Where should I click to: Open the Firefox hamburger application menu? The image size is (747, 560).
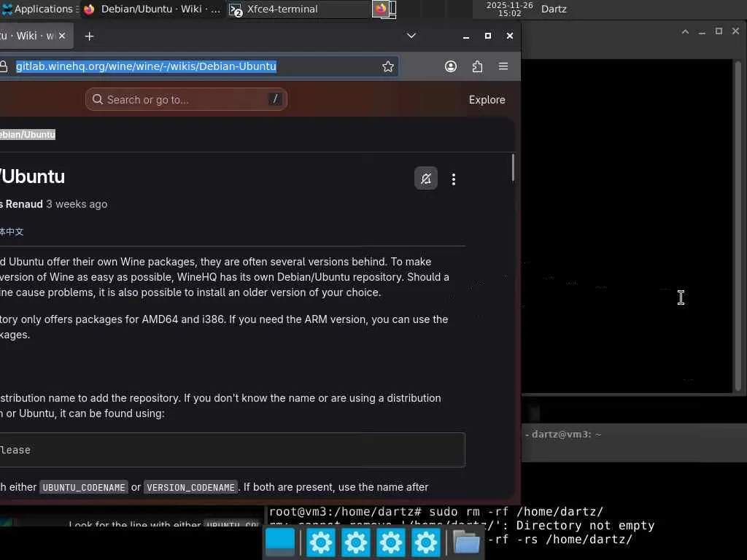click(x=503, y=66)
